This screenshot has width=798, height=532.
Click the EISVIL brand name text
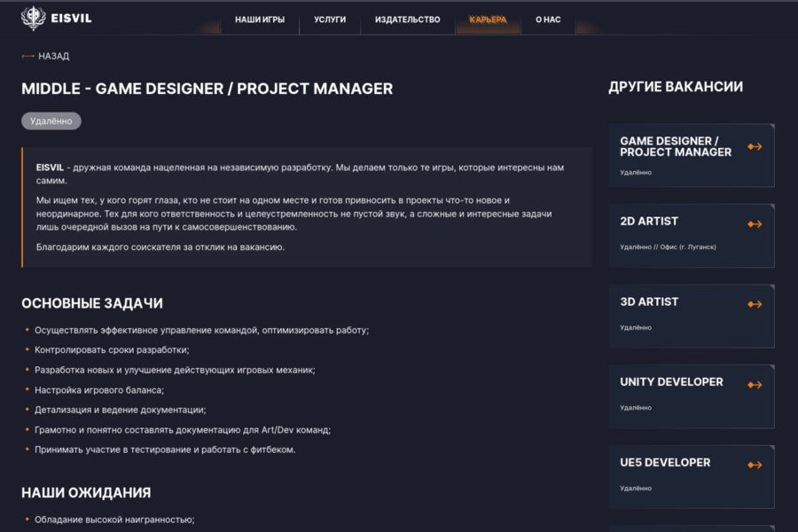(73, 18)
